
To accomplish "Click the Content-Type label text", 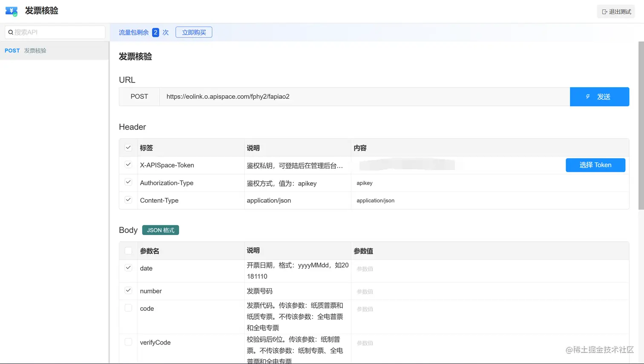I will [x=159, y=201].
